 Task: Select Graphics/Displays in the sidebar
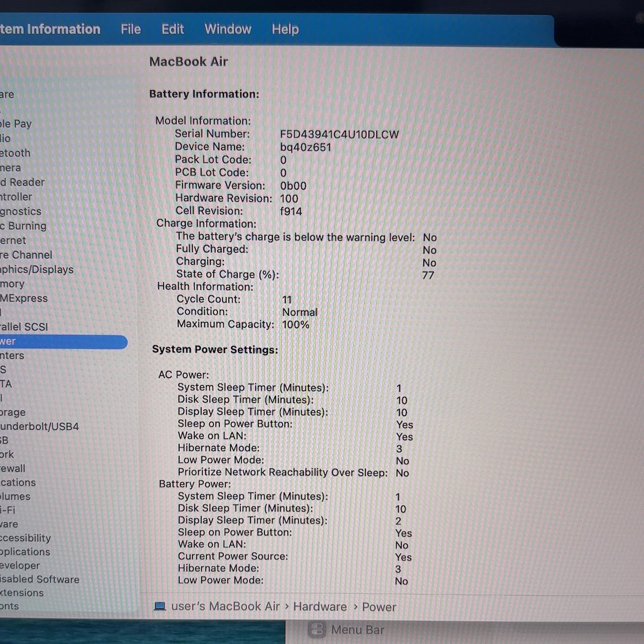pyautogui.click(x=36, y=269)
